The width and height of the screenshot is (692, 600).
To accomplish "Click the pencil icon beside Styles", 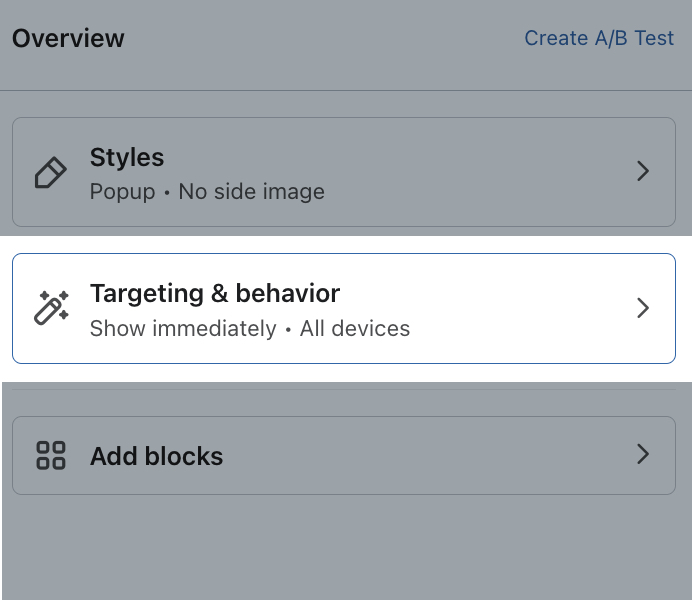I will [51, 172].
